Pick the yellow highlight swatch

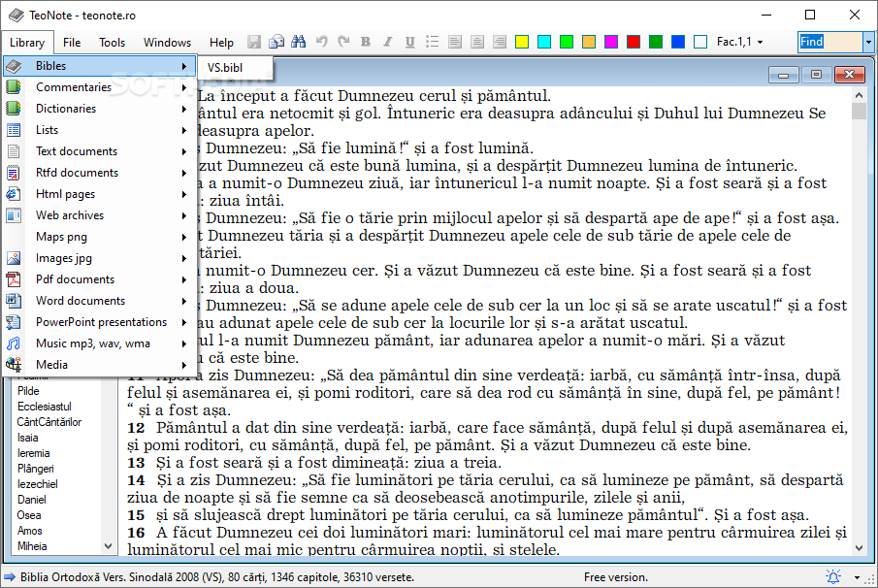coord(522,42)
